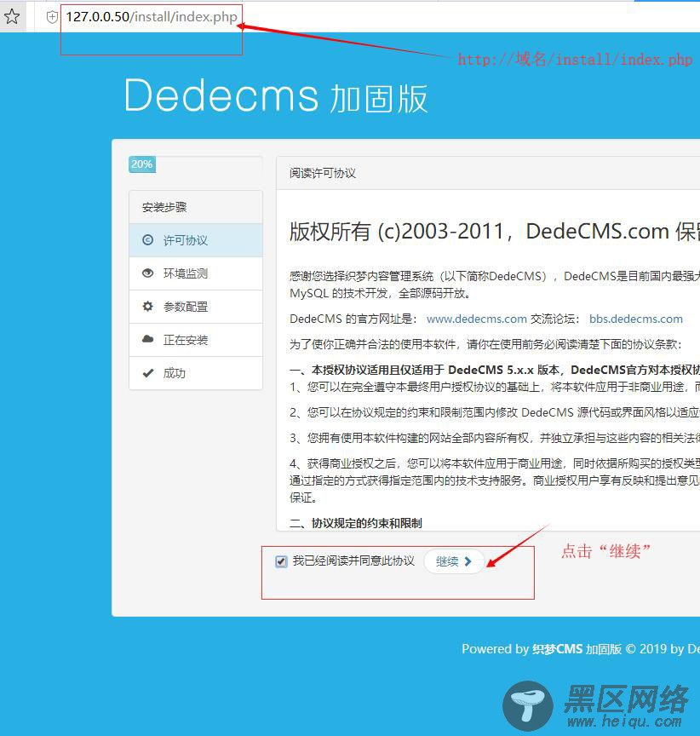Open the bbs.dedecms.com forum link

636,319
